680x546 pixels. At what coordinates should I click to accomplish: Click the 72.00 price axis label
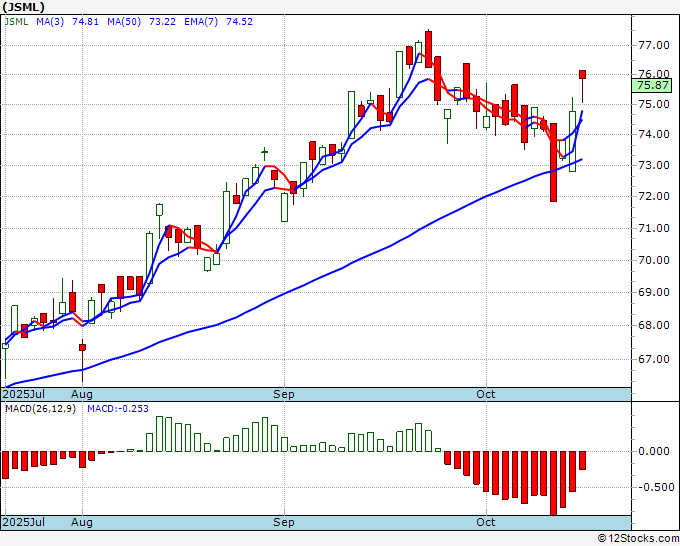click(654, 196)
